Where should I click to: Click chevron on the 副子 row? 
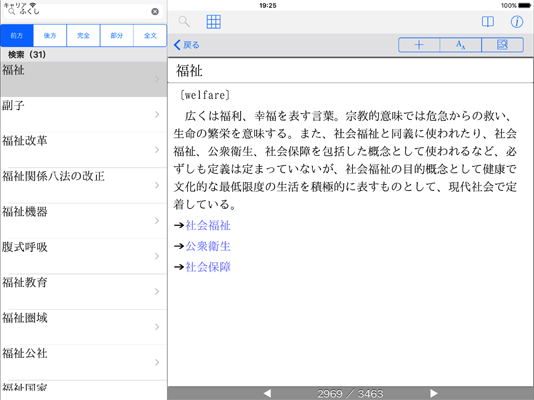[x=157, y=114]
